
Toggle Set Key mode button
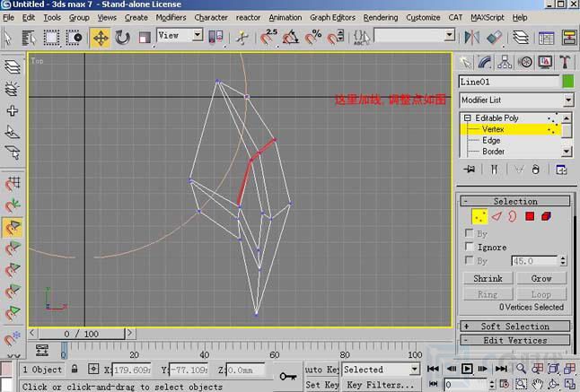[x=321, y=385]
